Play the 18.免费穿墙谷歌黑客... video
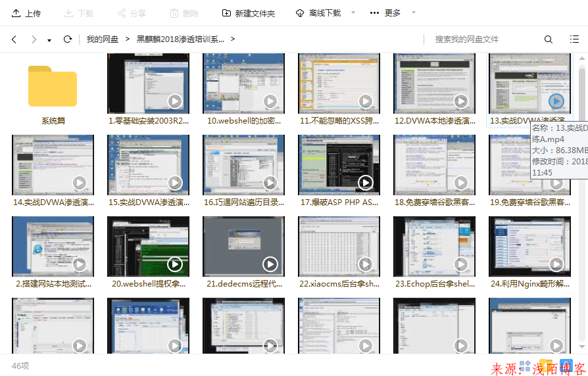588x376 pixels. point(461,183)
